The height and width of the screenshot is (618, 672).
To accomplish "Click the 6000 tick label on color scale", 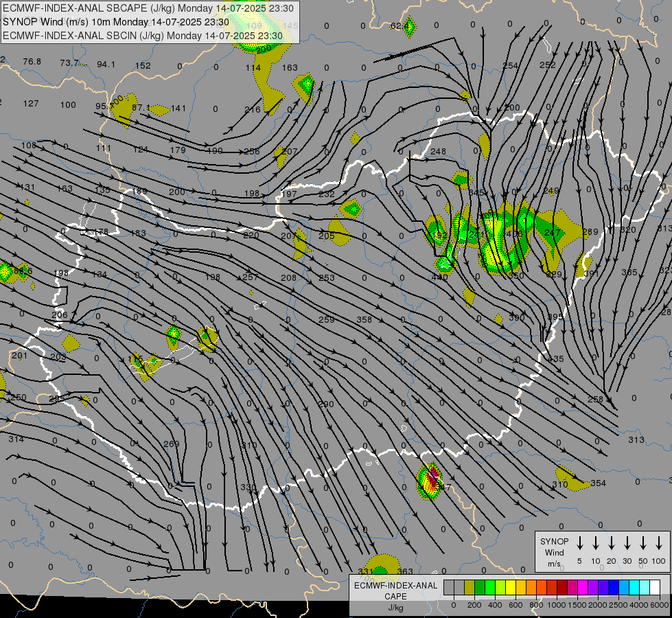I will coord(660,605).
